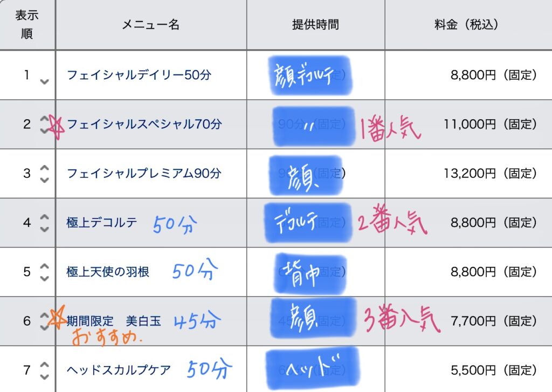Open 極上天使の羽根 menu link
The width and height of the screenshot is (552, 392).
[108, 272]
